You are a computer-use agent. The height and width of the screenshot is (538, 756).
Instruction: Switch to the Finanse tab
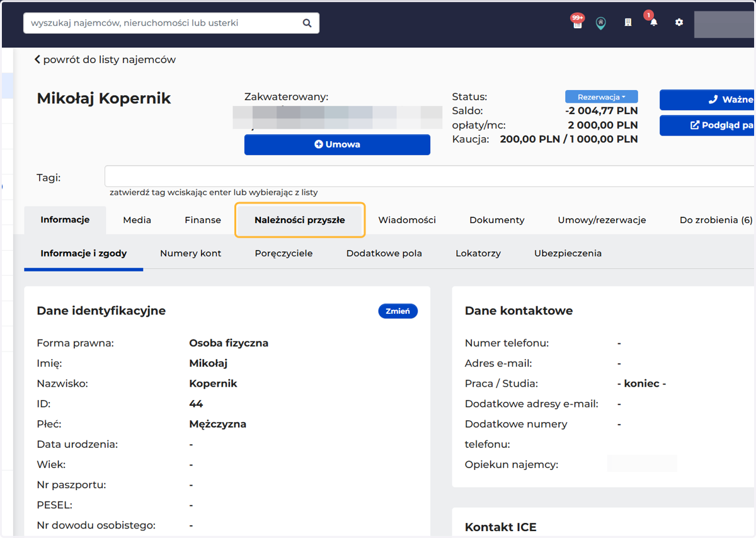coord(203,220)
